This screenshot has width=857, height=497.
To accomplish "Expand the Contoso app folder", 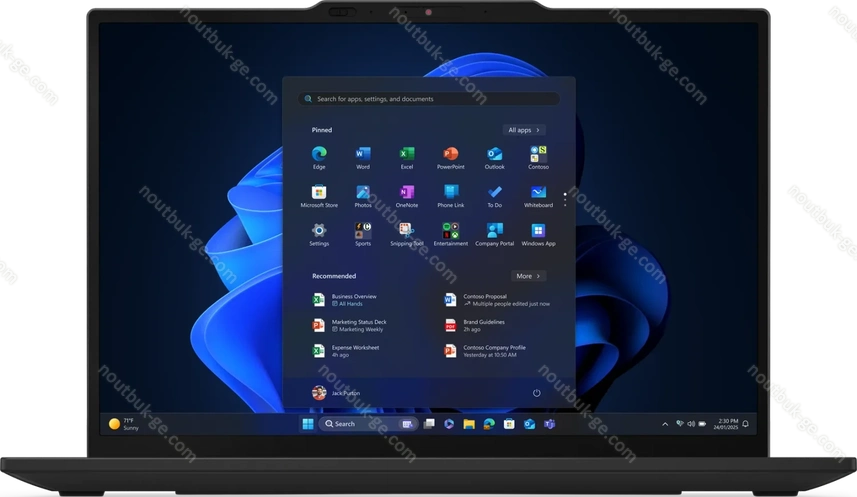I will tap(538, 154).
